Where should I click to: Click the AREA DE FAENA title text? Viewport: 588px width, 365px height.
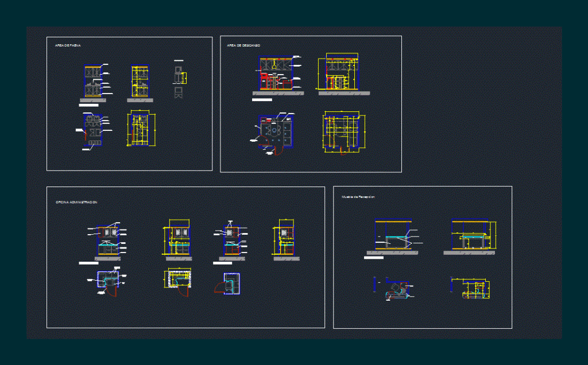tap(68, 45)
